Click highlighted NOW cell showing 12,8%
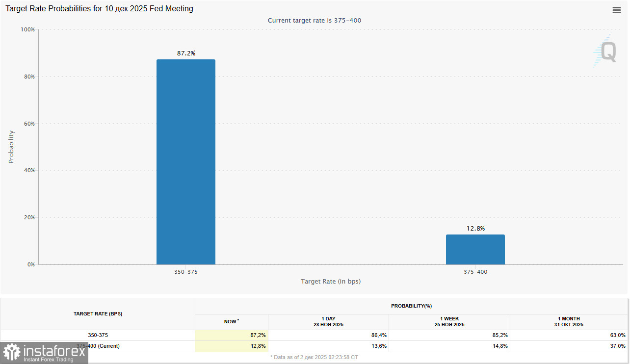 [x=232, y=346]
